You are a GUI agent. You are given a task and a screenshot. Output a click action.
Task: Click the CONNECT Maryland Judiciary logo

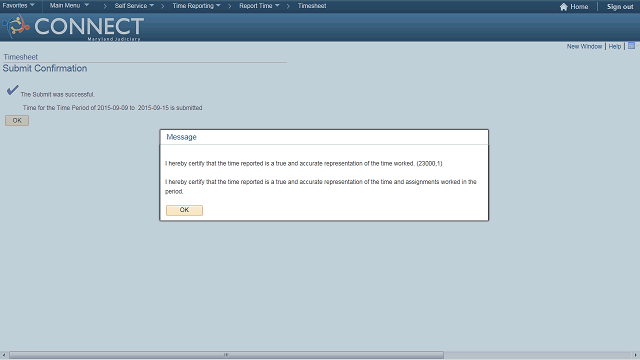point(73,27)
